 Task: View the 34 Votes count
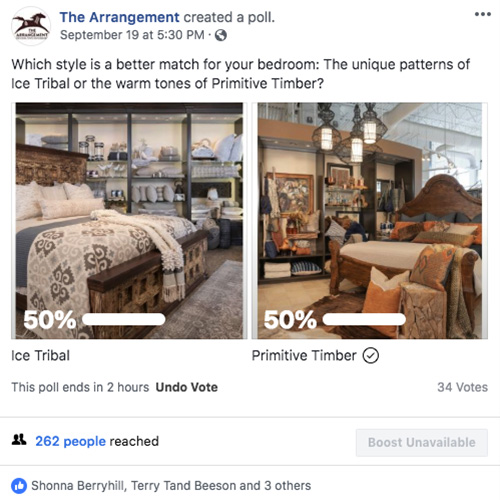(462, 387)
